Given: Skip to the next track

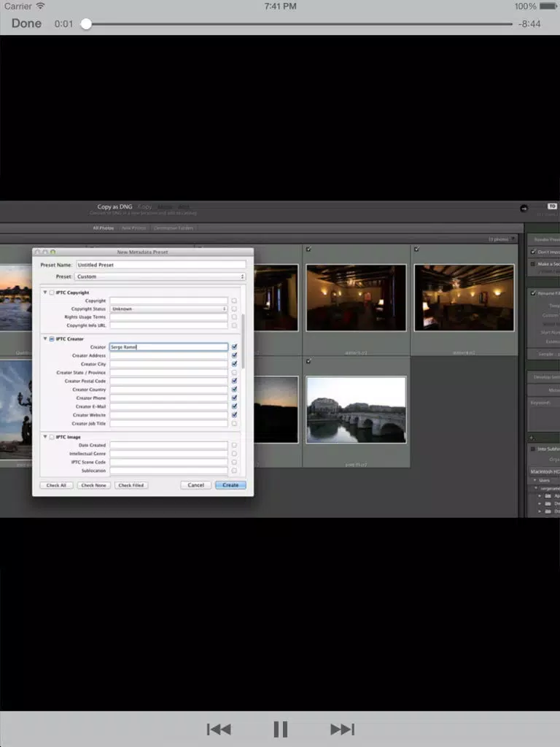Looking at the screenshot, I should [x=343, y=729].
